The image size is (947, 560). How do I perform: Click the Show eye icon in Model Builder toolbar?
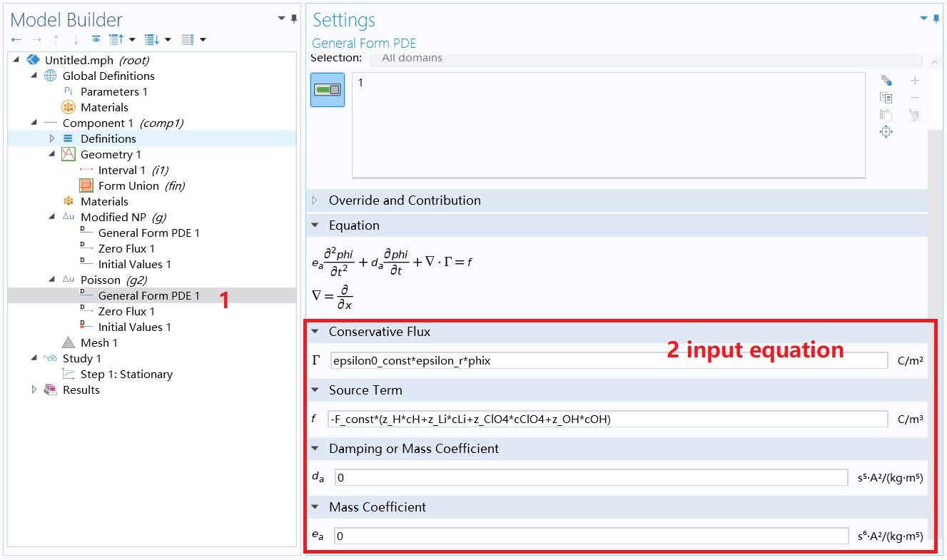point(96,39)
